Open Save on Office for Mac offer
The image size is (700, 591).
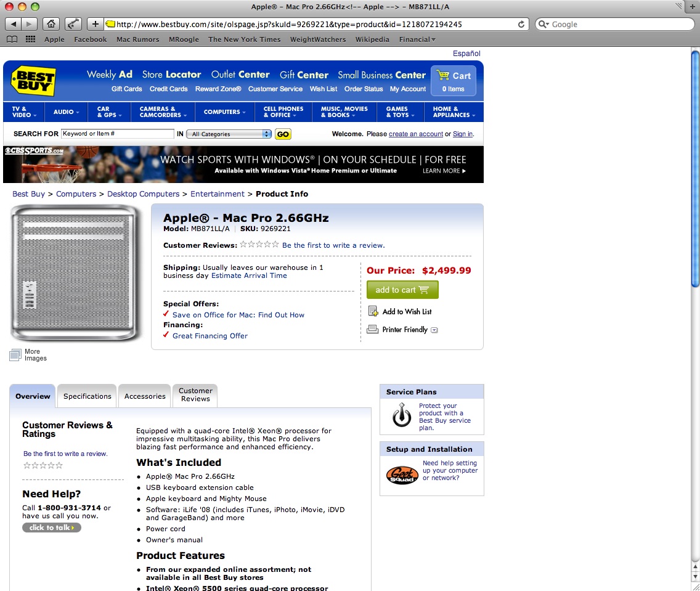click(238, 315)
